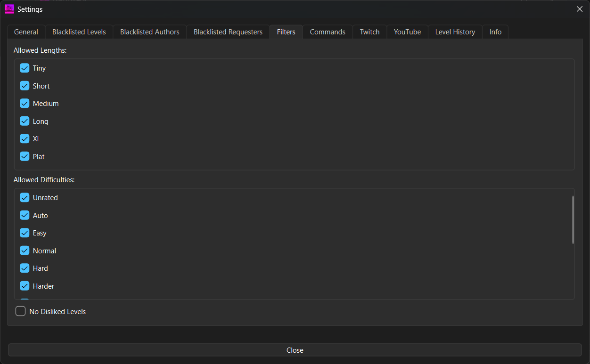Switch to Blacklisted Requesters tab
This screenshot has width=590, height=364.
[x=228, y=32]
